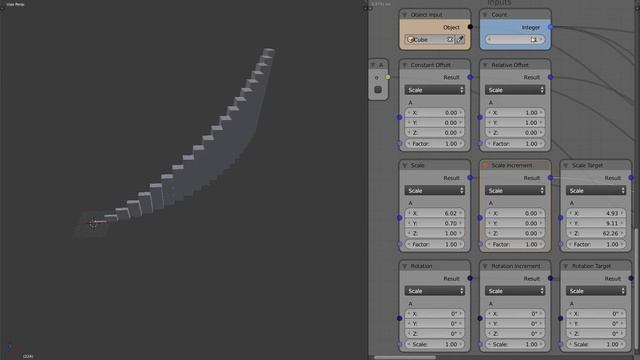This screenshot has height=360, width=640.
Task: Click the Result output socket of Scale node
Action: 470,178
